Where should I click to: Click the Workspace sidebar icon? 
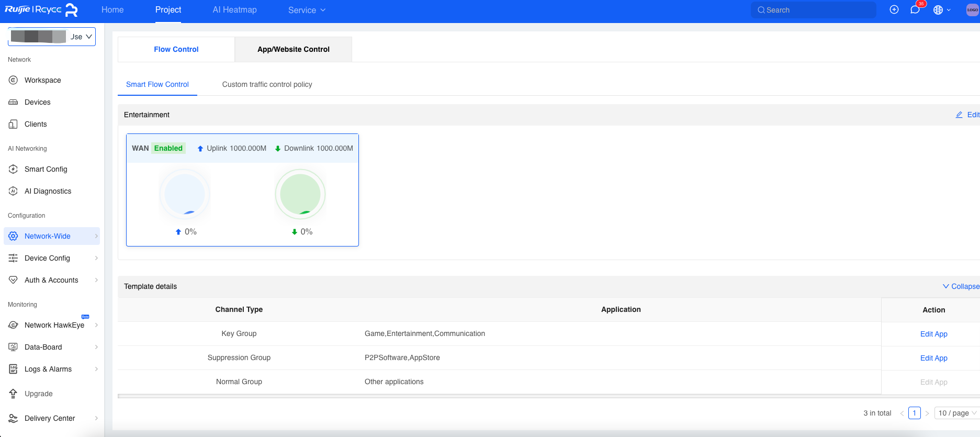click(x=14, y=80)
